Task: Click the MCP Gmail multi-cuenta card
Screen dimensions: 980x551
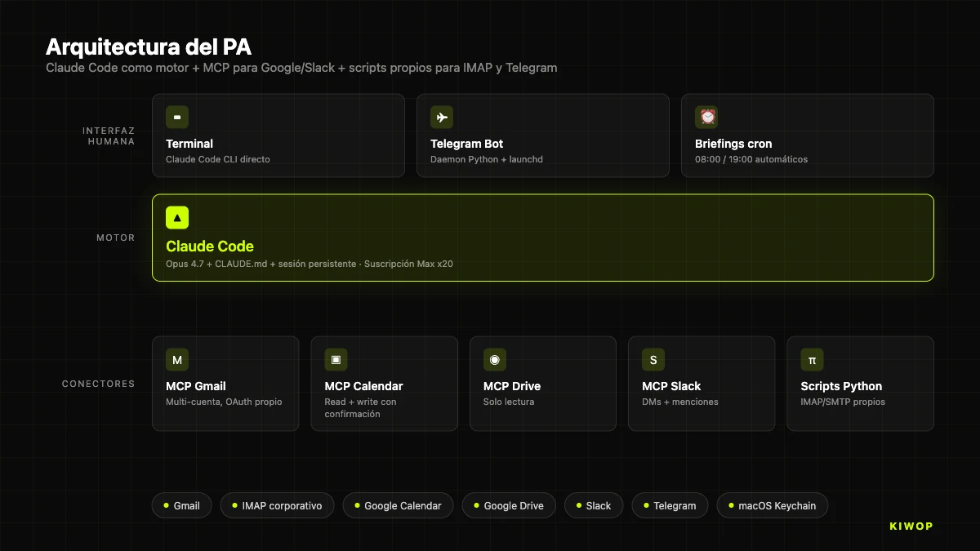Action: [225, 383]
